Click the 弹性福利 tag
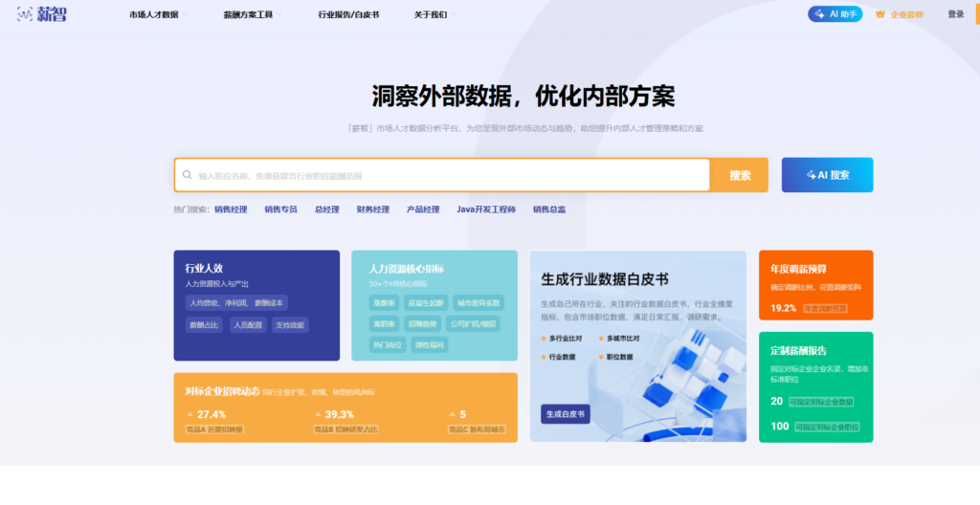 pyautogui.click(x=430, y=344)
